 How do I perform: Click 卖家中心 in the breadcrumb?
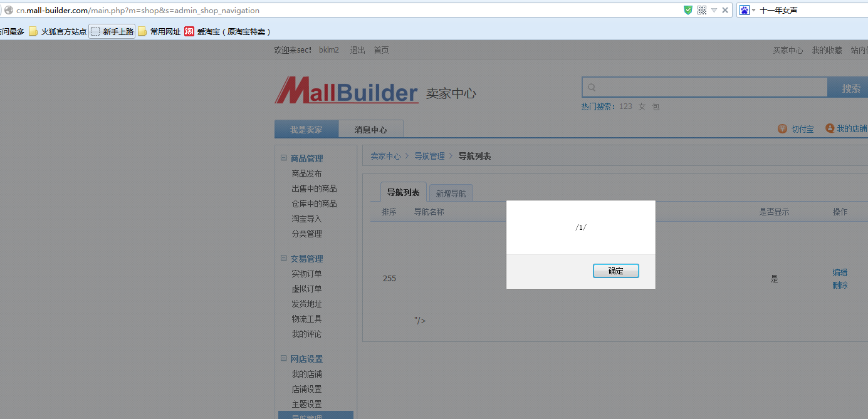click(385, 156)
